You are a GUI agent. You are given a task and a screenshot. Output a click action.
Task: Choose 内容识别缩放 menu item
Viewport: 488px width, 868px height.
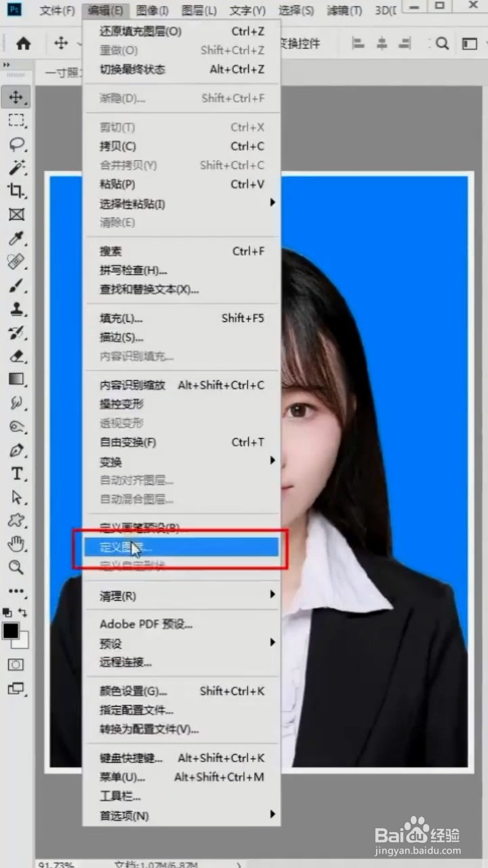click(182, 384)
